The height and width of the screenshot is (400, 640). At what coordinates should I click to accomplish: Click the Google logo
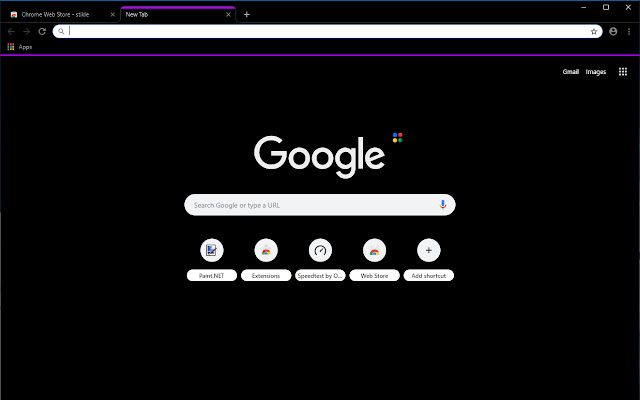(x=320, y=157)
